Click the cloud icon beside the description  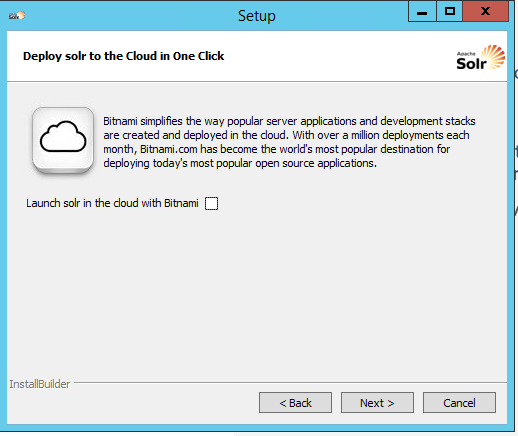[x=63, y=140]
